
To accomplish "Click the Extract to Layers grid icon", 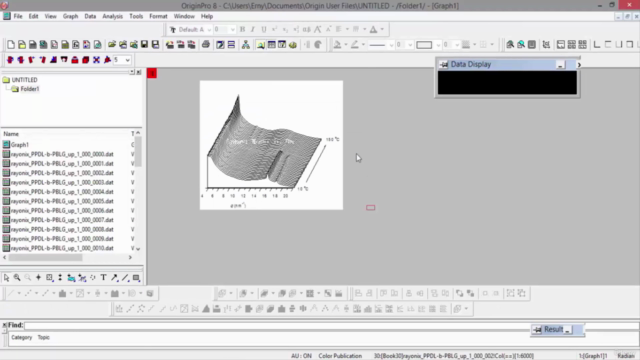I will pos(572,44).
